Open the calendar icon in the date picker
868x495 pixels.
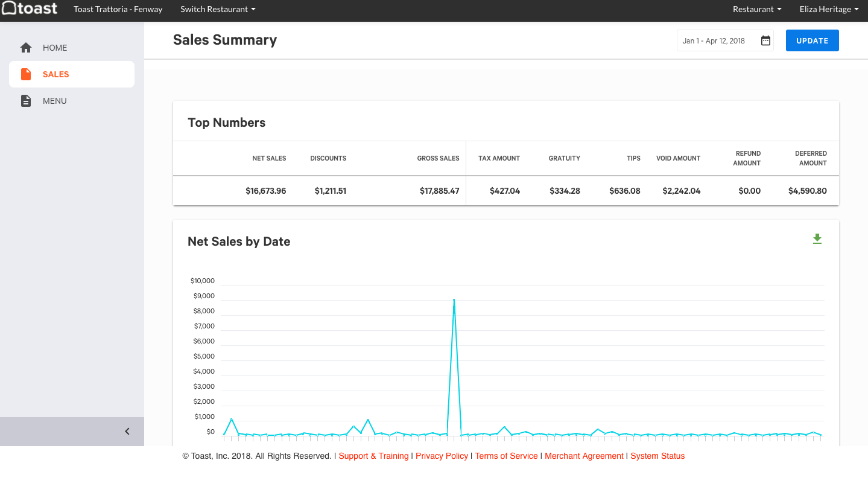coord(765,40)
